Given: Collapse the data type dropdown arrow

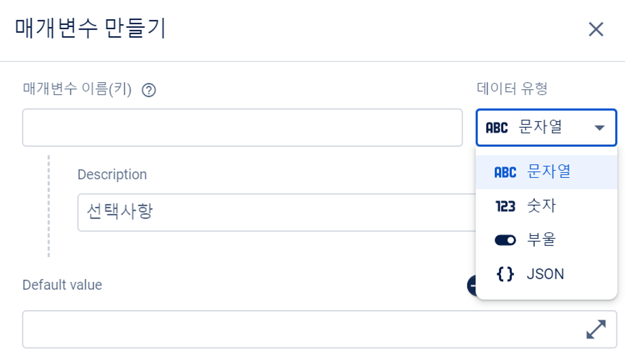Looking at the screenshot, I should 599,128.
